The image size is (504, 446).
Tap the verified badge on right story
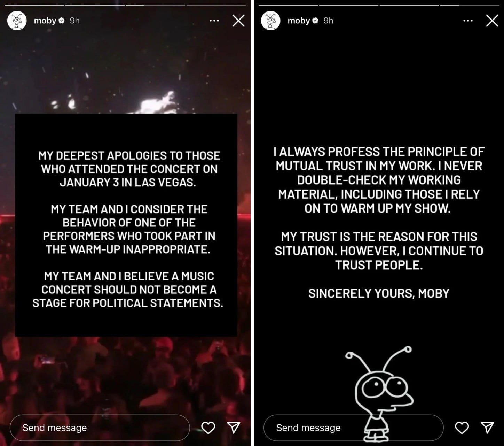(x=315, y=21)
